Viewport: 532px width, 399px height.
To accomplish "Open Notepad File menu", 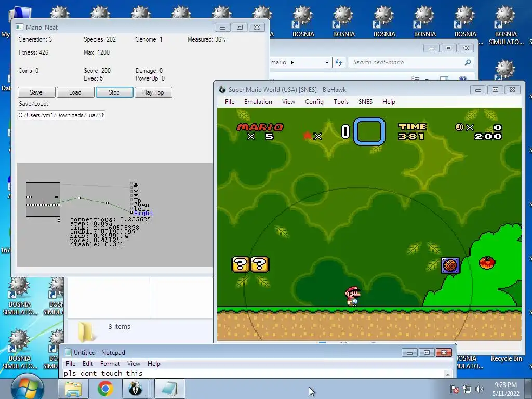I will pyautogui.click(x=71, y=363).
